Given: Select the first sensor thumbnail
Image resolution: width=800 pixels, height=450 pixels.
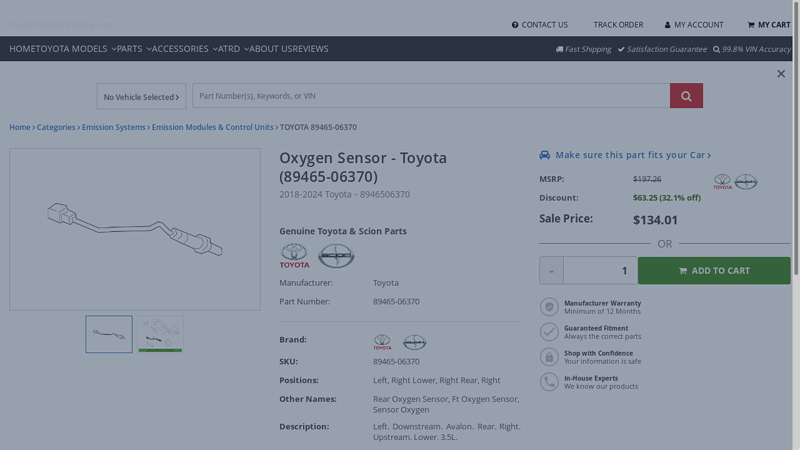Looking at the screenshot, I should 109,334.
